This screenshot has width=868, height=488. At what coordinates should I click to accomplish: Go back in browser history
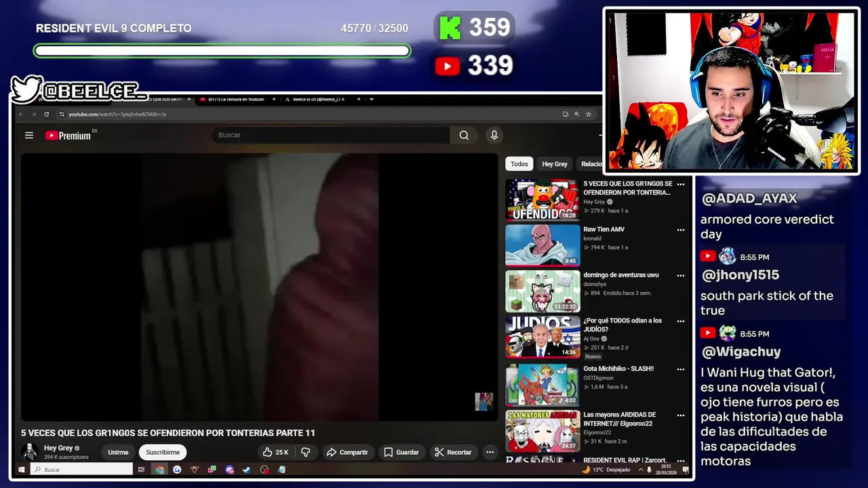[20, 115]
